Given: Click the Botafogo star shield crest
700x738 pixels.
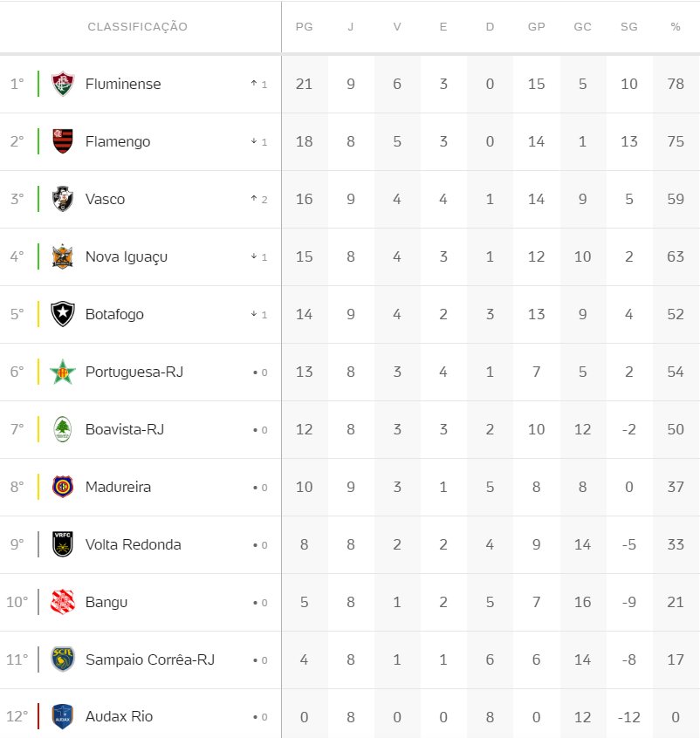Looking at the screenshot, I should (63, 314).
